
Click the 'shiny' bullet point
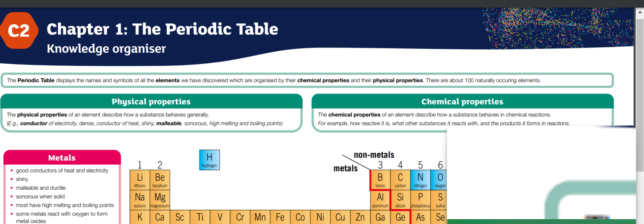point(22,179)
